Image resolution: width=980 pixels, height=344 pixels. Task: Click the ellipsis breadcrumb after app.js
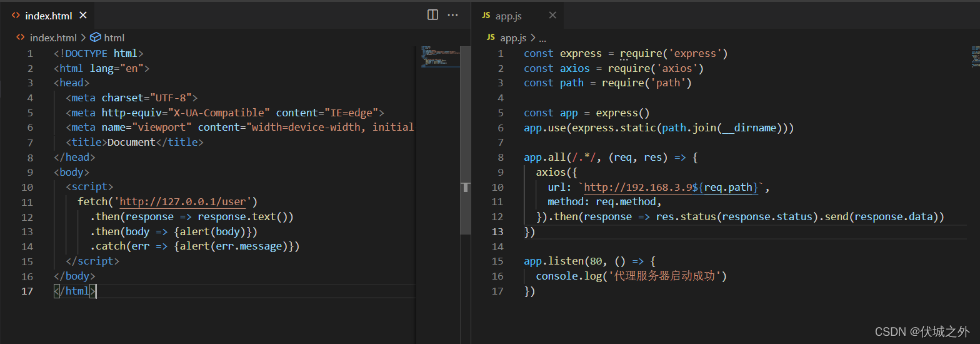[x=542, y=38]
